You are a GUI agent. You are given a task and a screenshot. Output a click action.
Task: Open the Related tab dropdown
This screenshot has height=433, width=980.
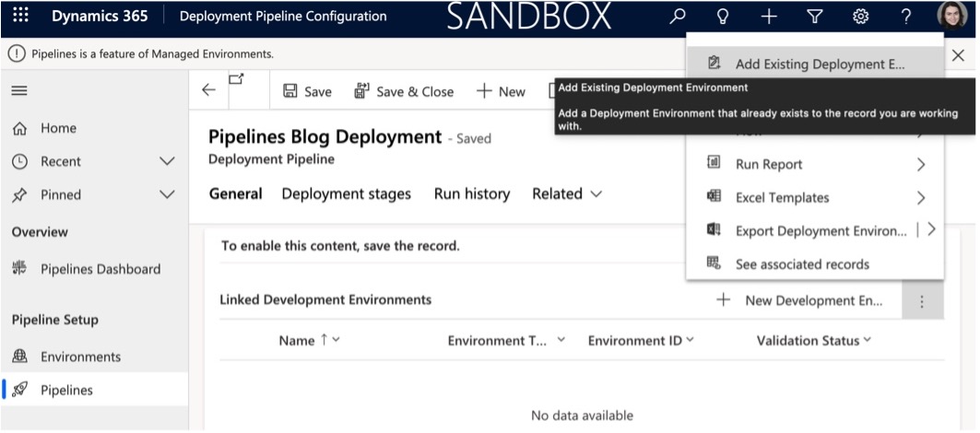(x=567, y=193)
